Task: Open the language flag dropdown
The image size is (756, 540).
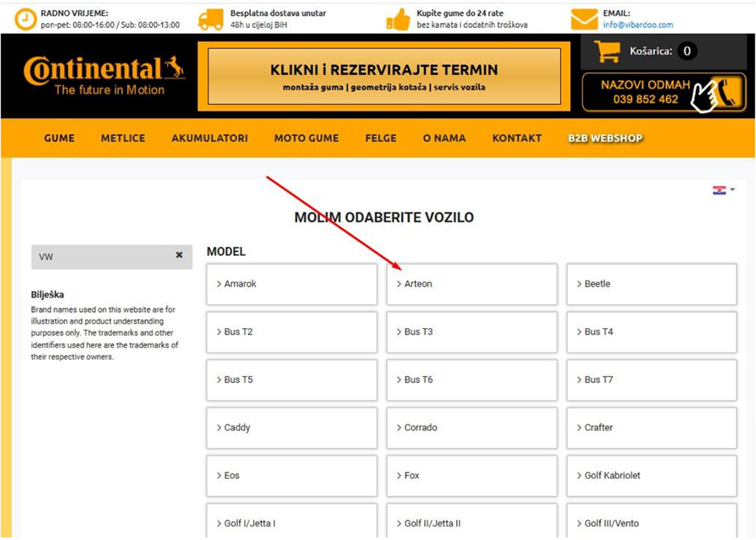Action: point(723,190)
